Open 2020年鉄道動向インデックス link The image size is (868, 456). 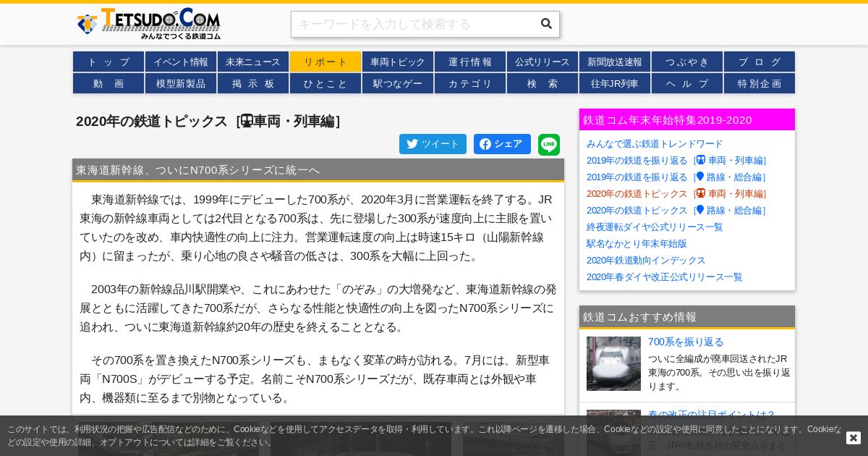[x=646, y=260]
